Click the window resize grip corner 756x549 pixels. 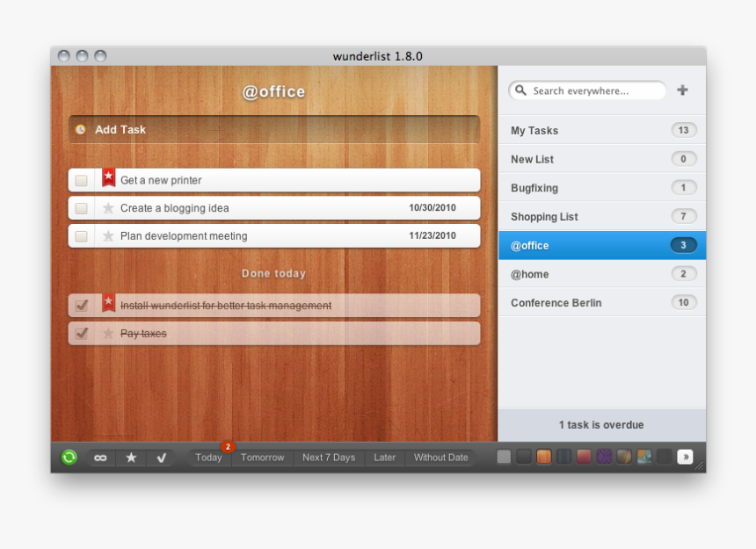[x=700, y=466]
